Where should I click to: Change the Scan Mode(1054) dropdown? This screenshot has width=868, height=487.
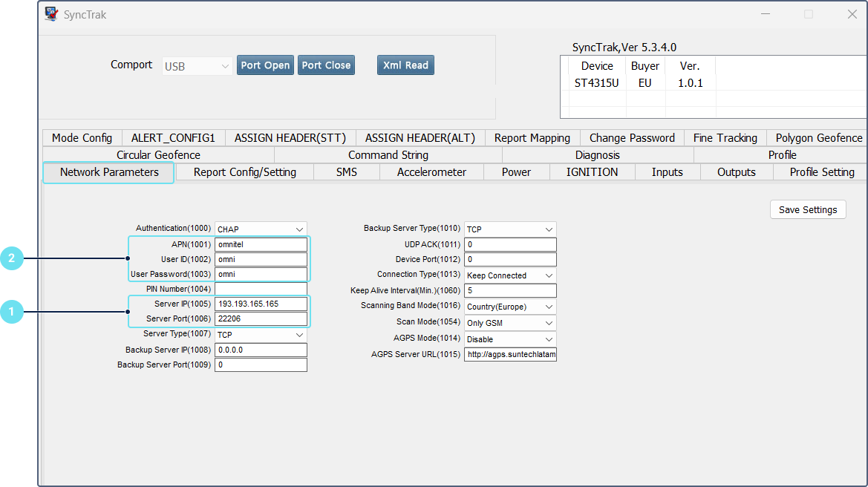510,323
